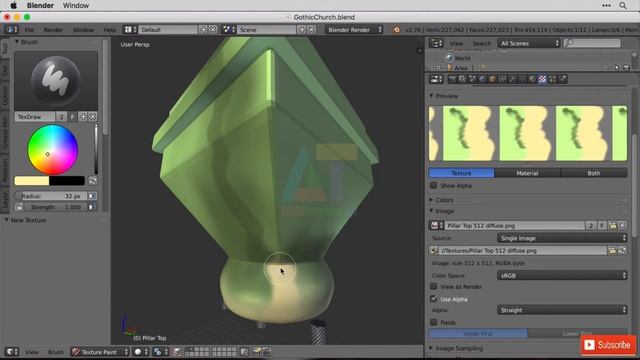The image size is (640, 360).
Task: Open the Brush menu in 3D view header
Action: [56, 352]
